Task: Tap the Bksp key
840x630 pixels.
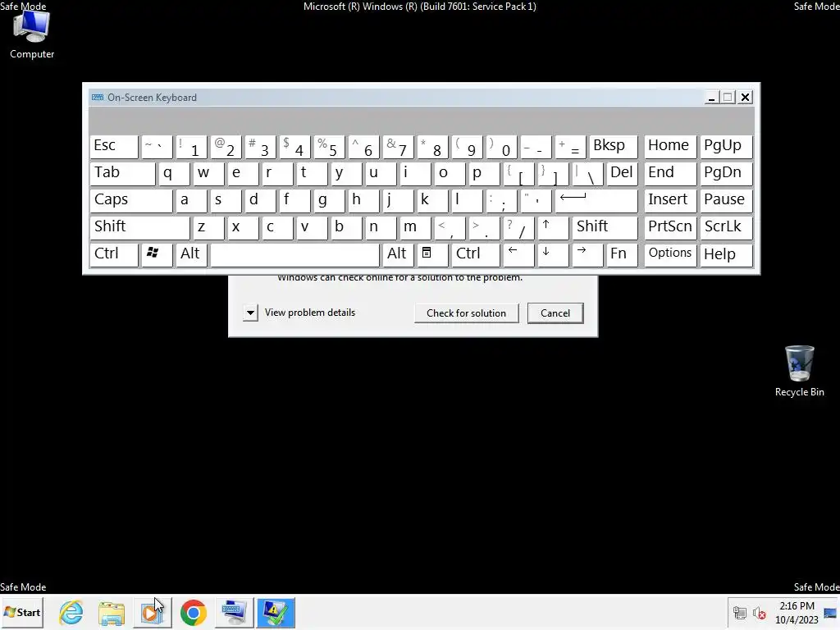Action: pos(614,146)
